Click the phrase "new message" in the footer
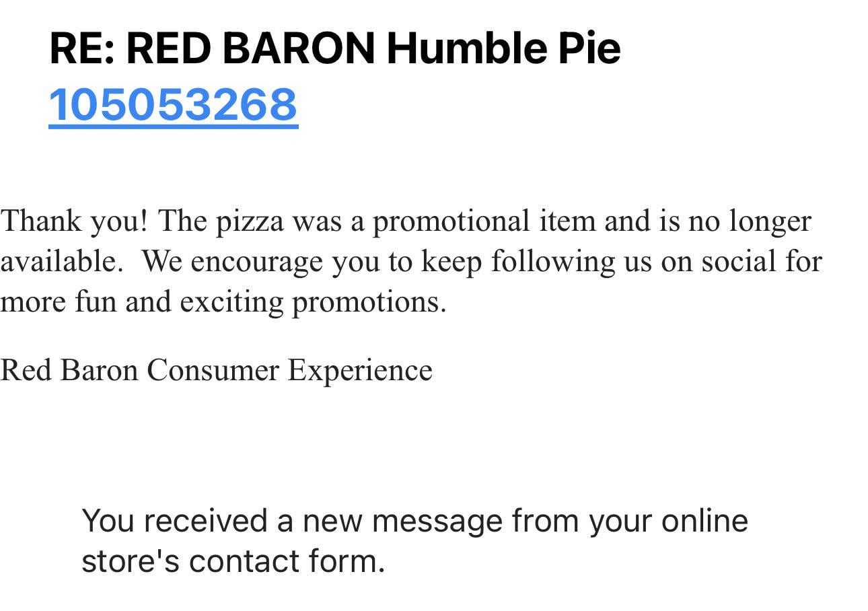 [x=402, y=521]
